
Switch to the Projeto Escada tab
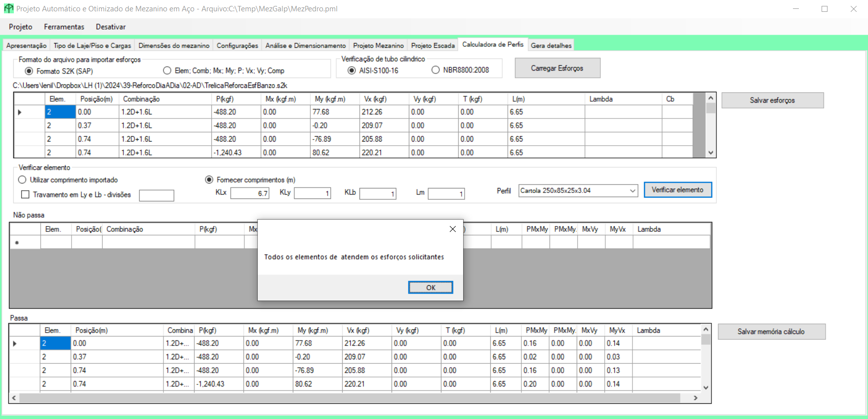[433, 45]
